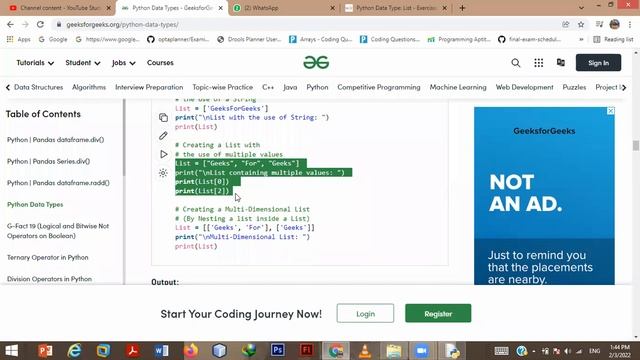
Task: Copy code with the copy icon
Action: [x=163, y=118]
